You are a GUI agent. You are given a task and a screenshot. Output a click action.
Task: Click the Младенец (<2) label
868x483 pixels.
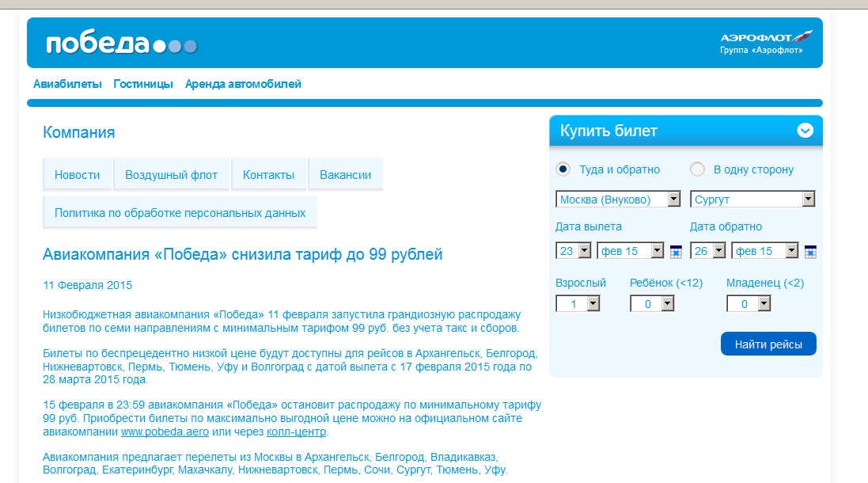pyautogui.click(x=765, y=283)
